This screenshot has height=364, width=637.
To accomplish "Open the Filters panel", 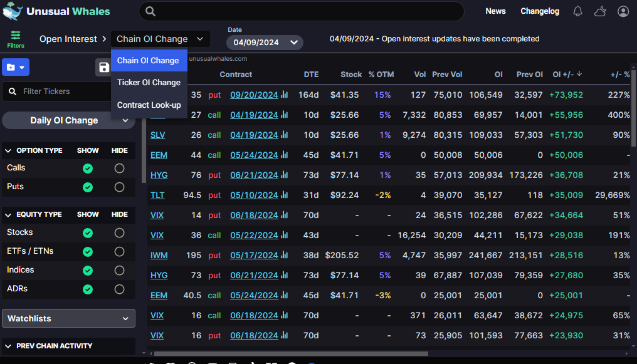I will coord(15,38).
